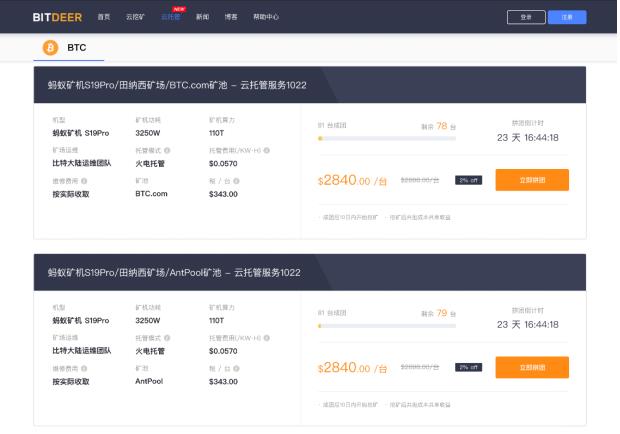This screenshot has width=620, height=434.
Task: Click the % off badge in BTC.com card
Action: (x=468, y=180)
